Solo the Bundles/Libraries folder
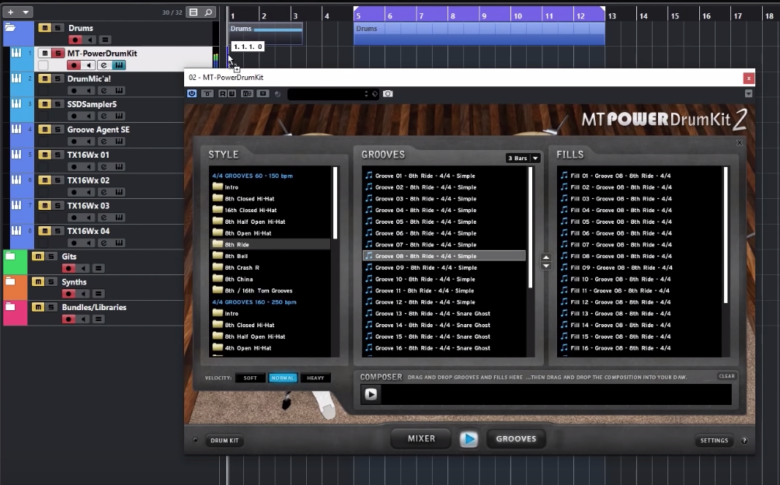The width and height of the screenshot is (780, 485). (51, 307)
